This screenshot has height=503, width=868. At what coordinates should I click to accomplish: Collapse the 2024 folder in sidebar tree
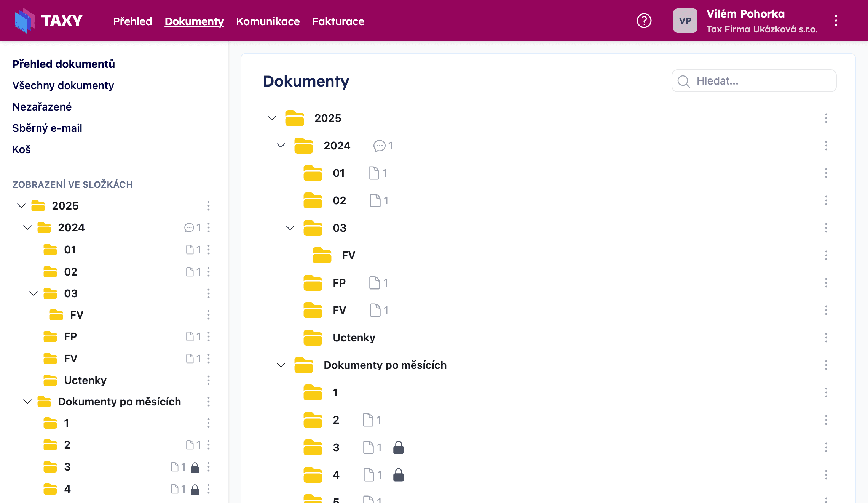click(x=27, y=227)
